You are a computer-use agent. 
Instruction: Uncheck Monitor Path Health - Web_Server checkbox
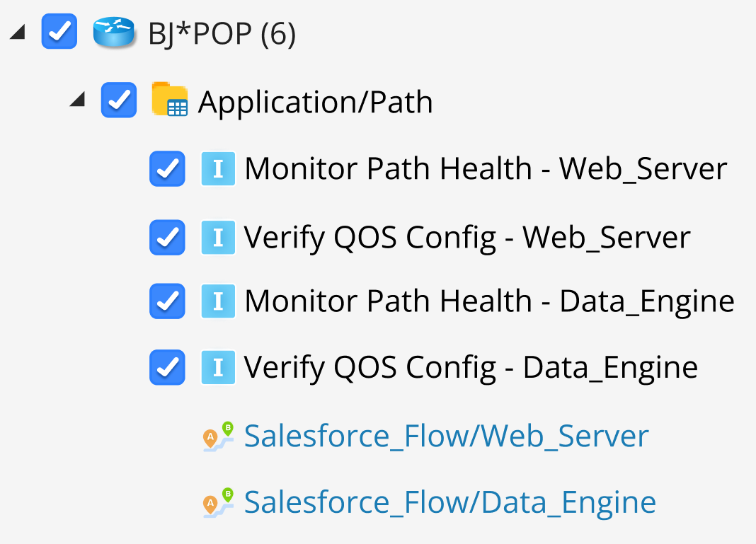[x=167, y=169]
